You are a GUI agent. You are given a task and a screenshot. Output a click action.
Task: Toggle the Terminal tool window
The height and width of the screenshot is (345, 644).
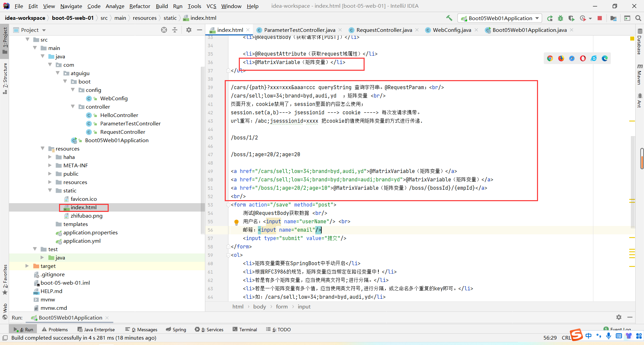245,330
